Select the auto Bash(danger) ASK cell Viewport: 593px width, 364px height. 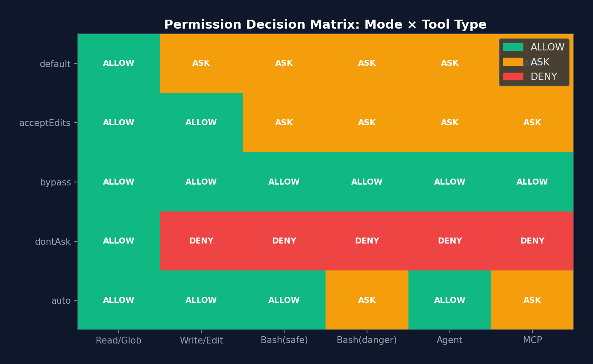[x=367, y=300]
